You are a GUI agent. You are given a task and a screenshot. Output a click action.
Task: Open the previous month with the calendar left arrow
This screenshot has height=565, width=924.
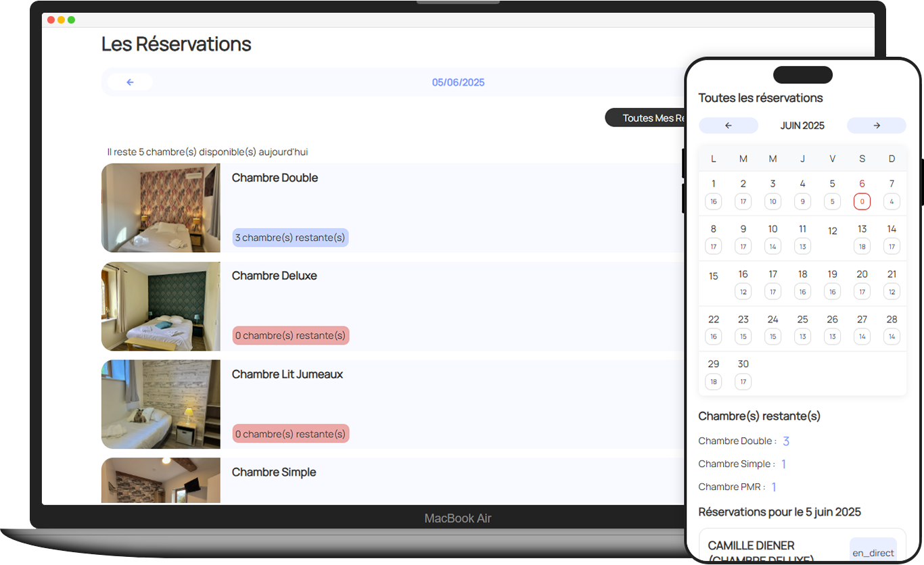[729, 125]
